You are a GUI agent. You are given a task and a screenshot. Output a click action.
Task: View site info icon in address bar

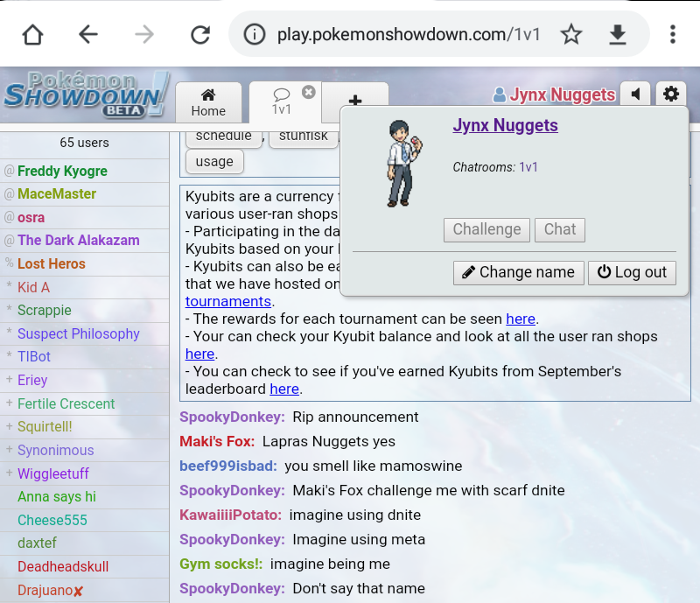(255, 34)
